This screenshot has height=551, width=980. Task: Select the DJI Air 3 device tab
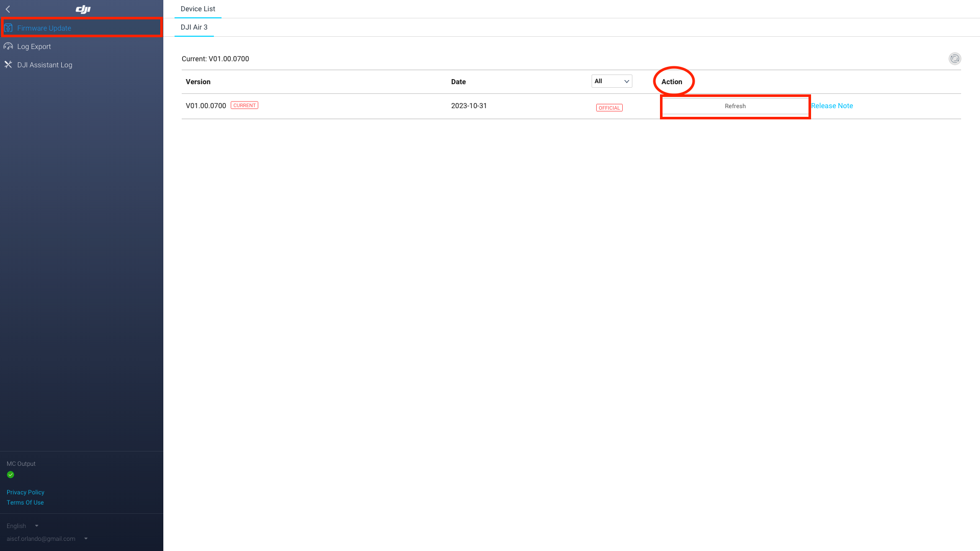click(x=194, y=27)
